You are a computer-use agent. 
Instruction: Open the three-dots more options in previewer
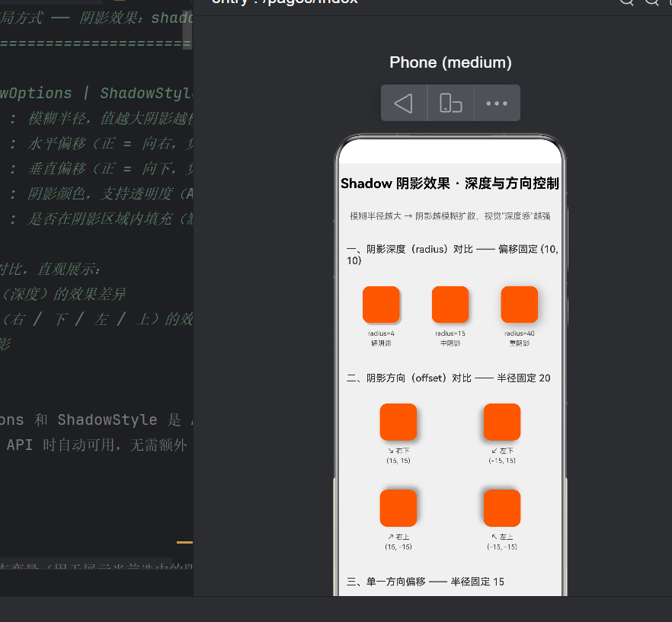point(497,104)
